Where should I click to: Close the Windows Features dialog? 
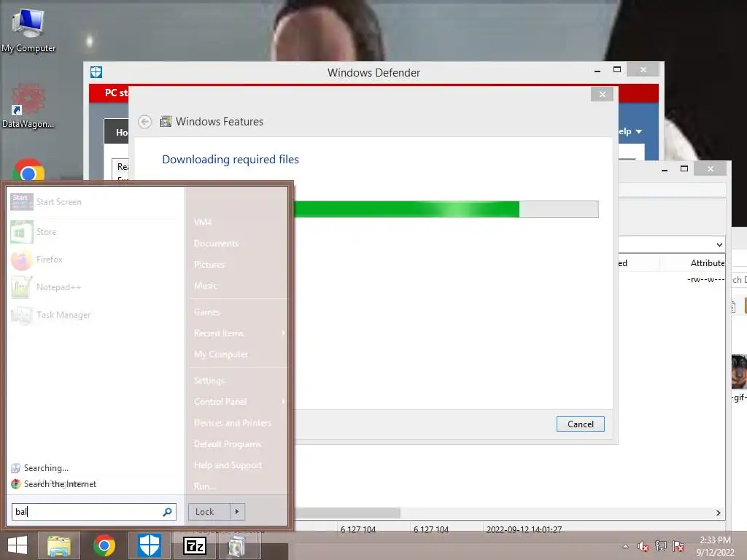point(602,94)
